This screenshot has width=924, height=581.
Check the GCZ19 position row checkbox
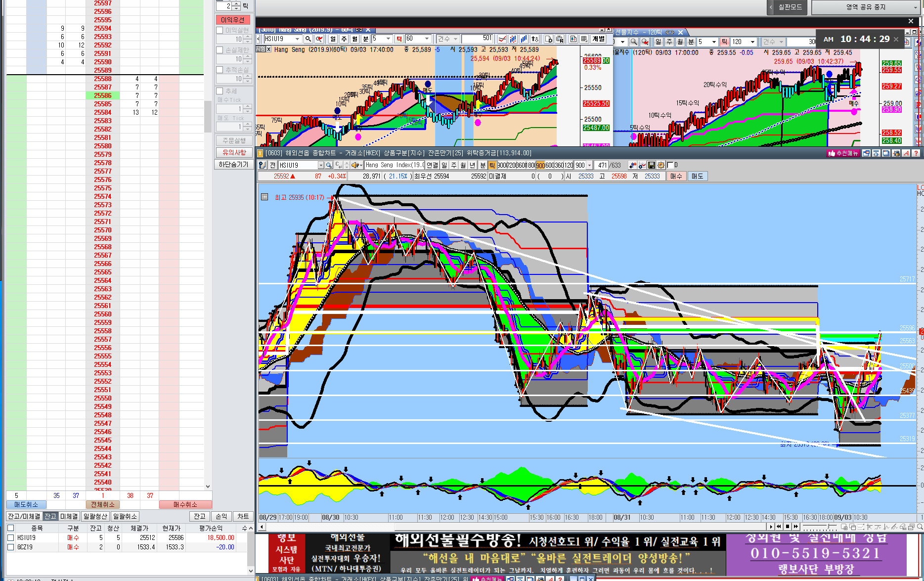click(11, 547)
